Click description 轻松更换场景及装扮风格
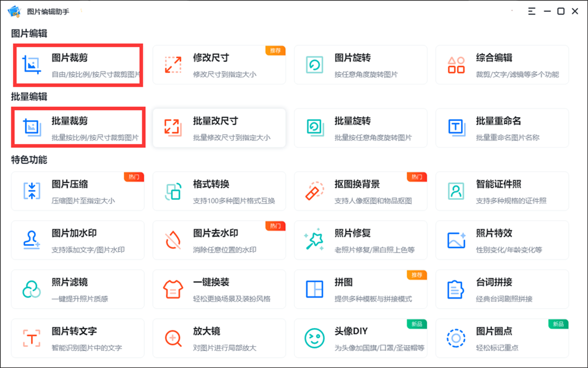Image resolution: width=588 pixels, height=368 pixels. [232, 299]
